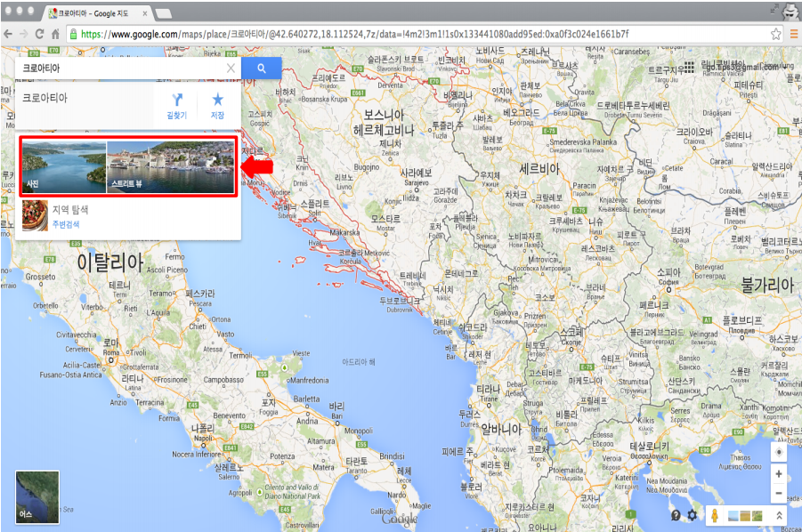Click the 불가리아 country label
The width and height of the screenshot is (802, 532).
767,285
